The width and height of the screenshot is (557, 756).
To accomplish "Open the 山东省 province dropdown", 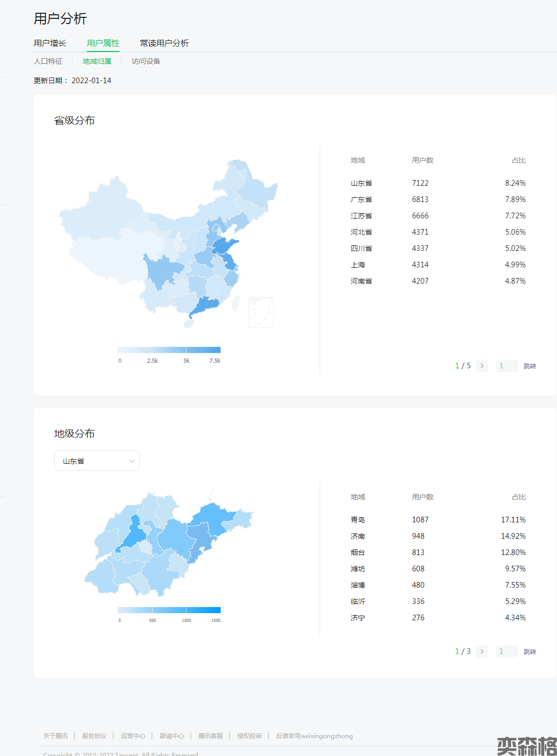I will [x=97, y=461].
